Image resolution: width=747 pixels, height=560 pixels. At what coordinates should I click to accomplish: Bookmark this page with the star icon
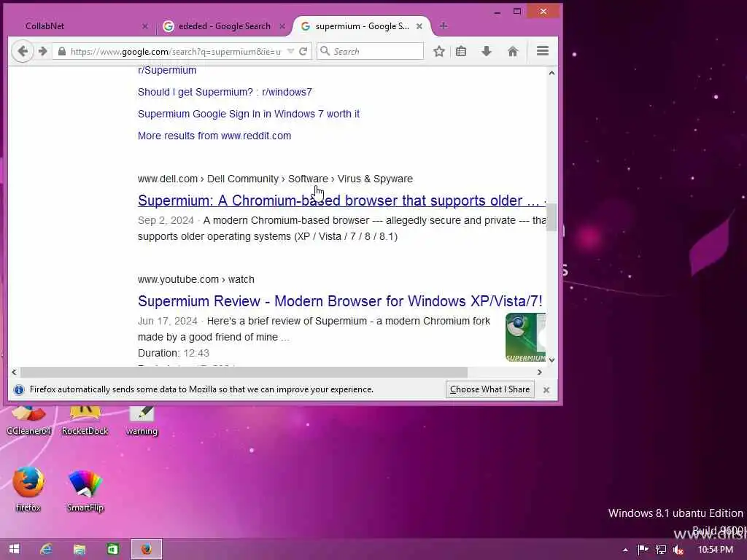pyautogui.click(x=439, y=52)
